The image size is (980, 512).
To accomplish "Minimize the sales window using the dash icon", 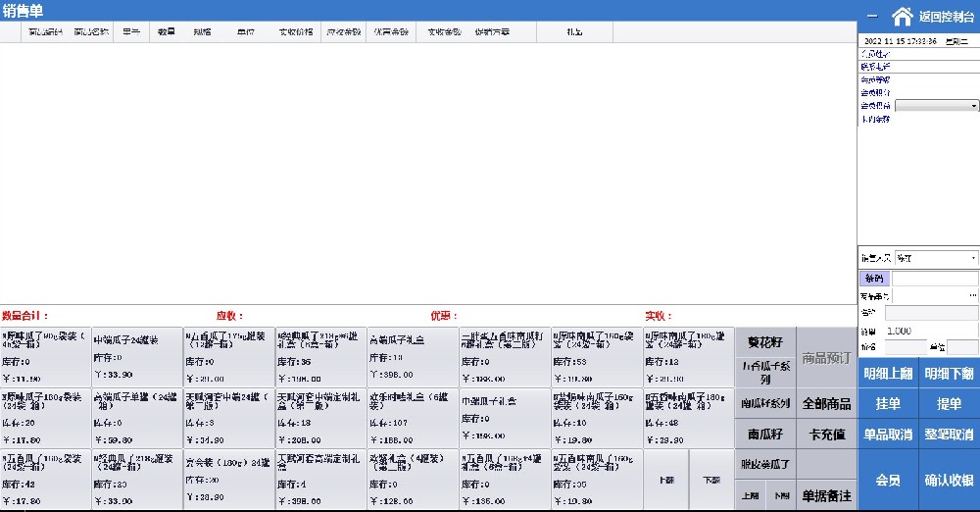I will coord(872,17).
